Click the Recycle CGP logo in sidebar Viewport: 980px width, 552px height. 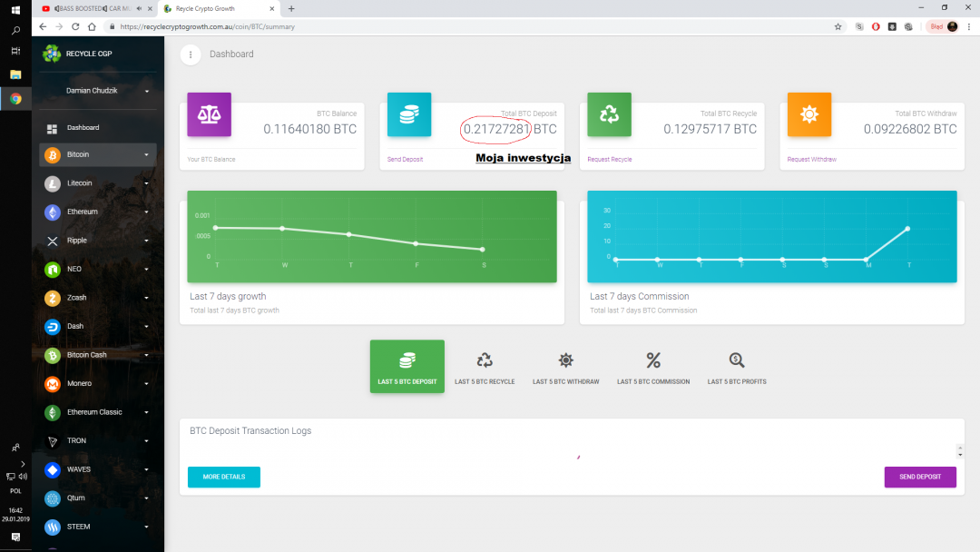(x=52, y=54)
